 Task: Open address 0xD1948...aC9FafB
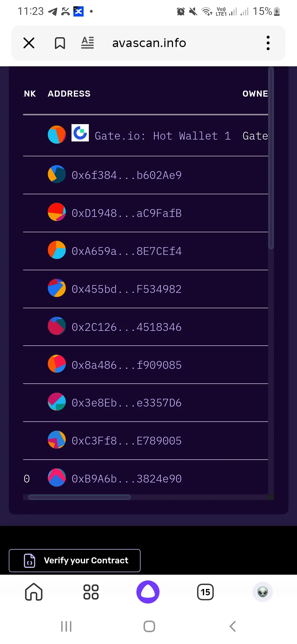(127, 213)
